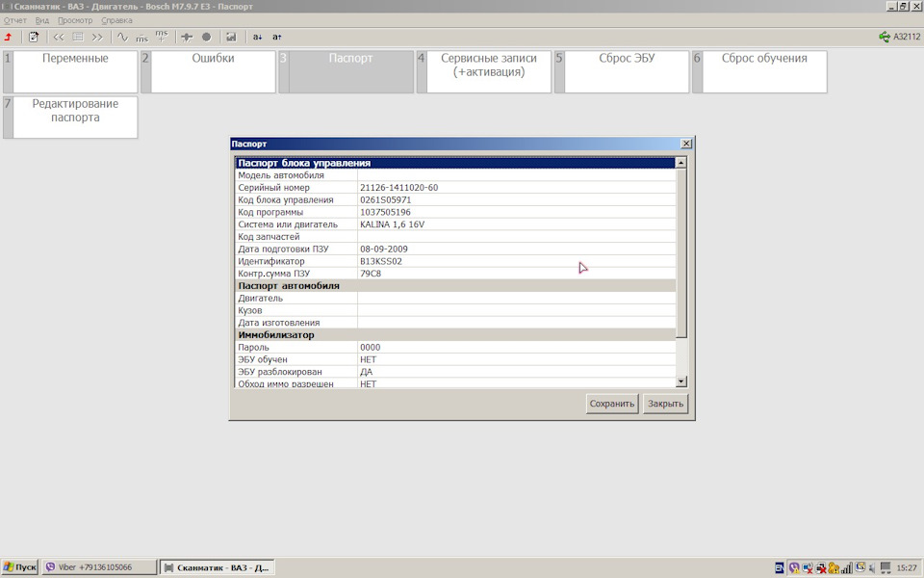Increase font size with 'a↑' icon
The width and height of the screenshot is (924, 578).
pyautogui.click(x=276, y=37)
